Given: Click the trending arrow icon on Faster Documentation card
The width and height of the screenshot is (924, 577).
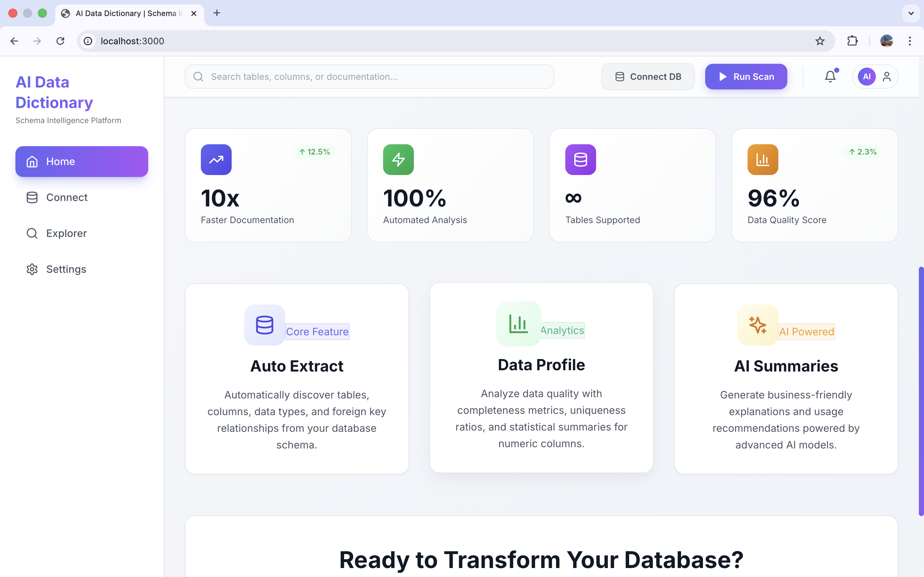Looking at the screenshot, I should point(216,160).
